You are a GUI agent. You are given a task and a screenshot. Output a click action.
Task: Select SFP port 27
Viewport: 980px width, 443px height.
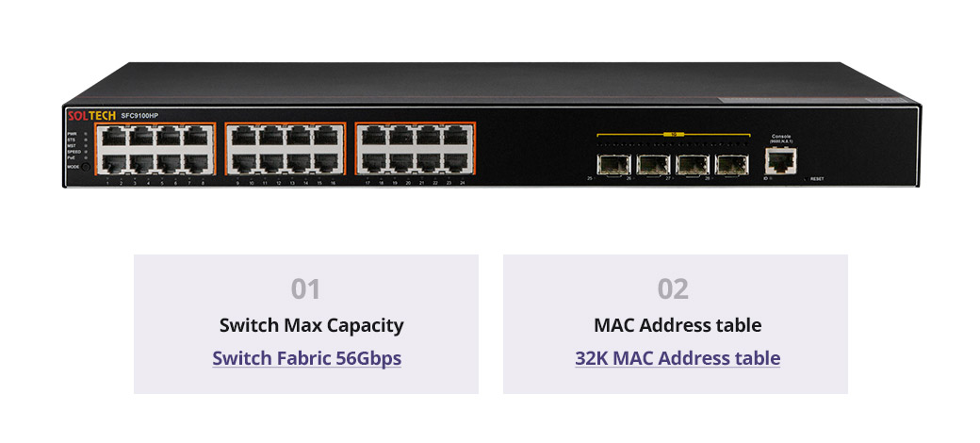(694, 164)
